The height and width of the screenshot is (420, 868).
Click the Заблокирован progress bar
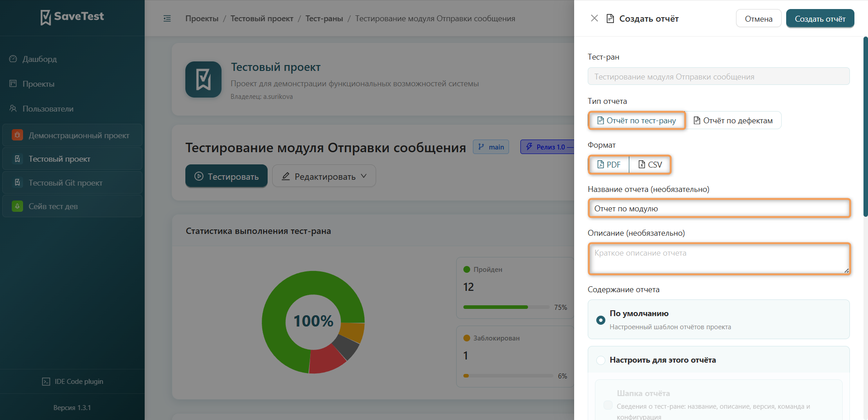pyautogui.click(x=509, y=376)
